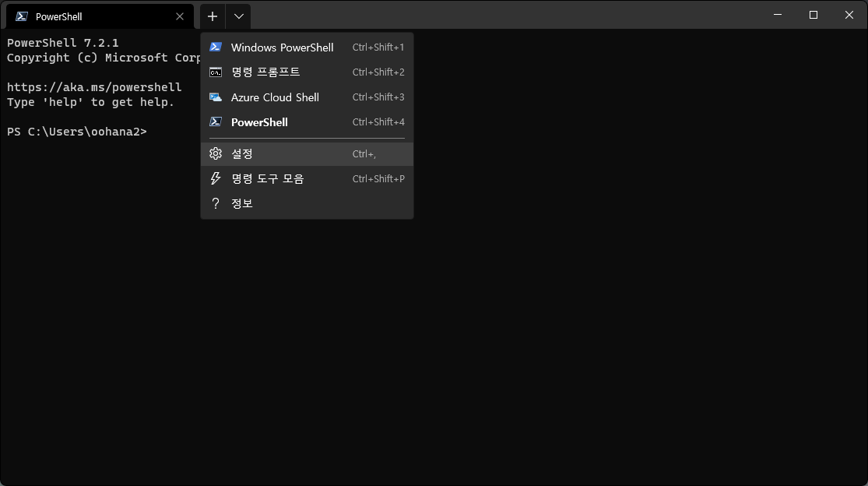
Task: Open 설정 settings
Action: 307,154
